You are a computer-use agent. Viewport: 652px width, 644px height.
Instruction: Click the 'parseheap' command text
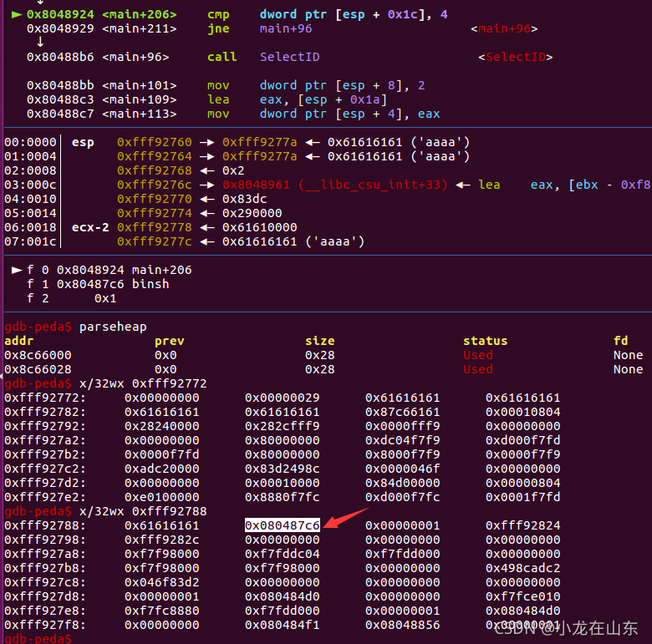click(113, 327)
